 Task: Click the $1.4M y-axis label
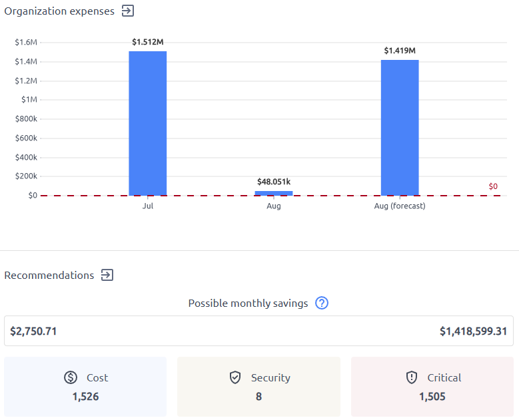click(26, 61)
